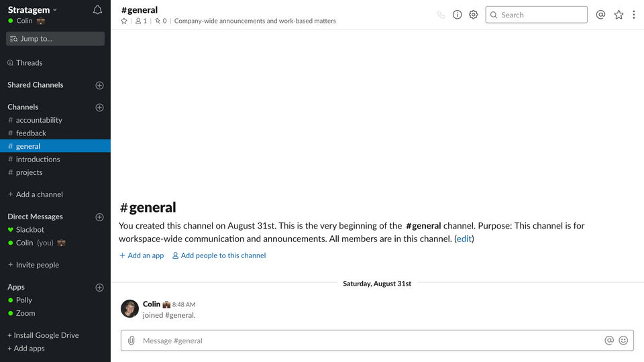Start a call with phone icon
The width and height of the screenshot is (644, 362).
[441, 15]
